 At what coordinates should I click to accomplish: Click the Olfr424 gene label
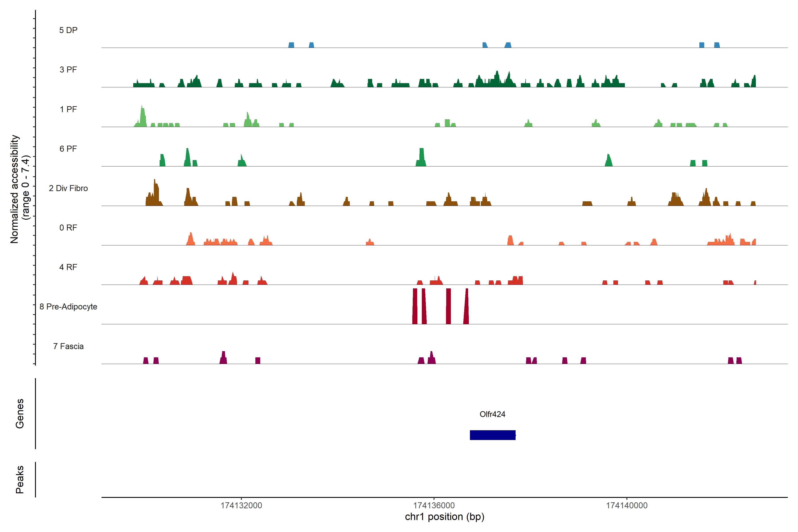(492, 414)
